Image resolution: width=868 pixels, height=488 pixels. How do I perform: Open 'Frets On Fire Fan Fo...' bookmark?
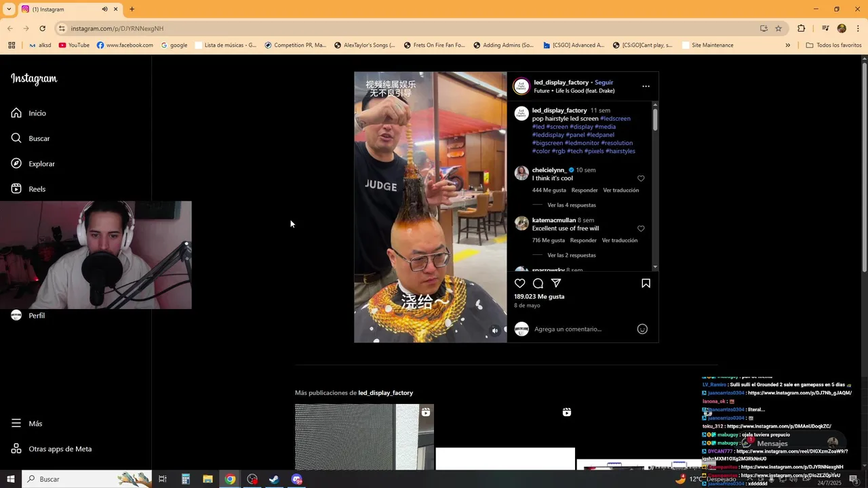click(435, 45)
